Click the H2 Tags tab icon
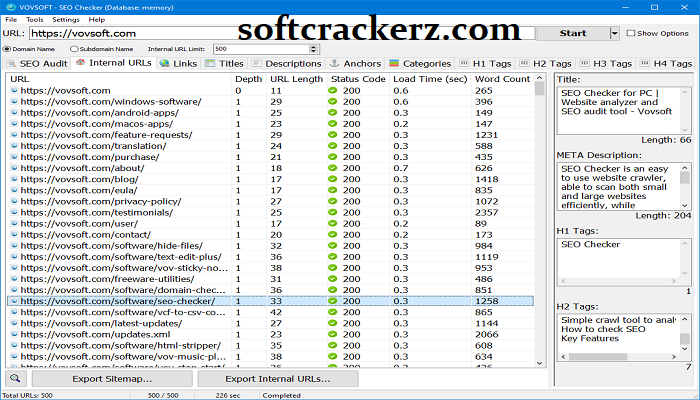This screenshot has height=400, width=700. tap(524, 63)
